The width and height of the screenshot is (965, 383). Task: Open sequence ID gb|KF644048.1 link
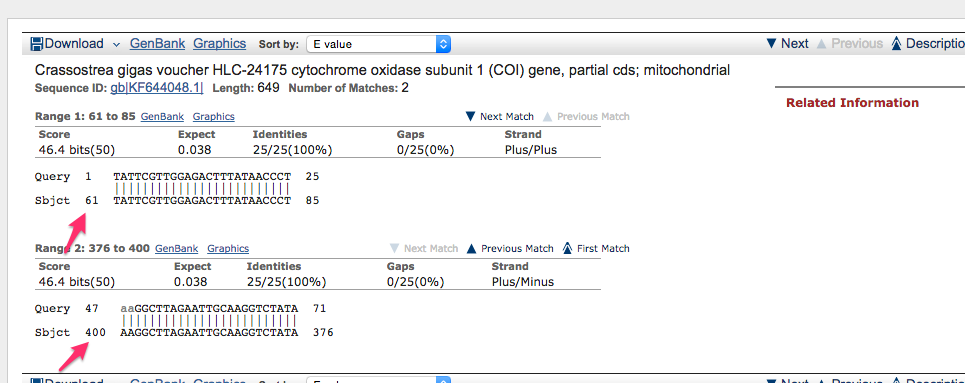(156, 88)
